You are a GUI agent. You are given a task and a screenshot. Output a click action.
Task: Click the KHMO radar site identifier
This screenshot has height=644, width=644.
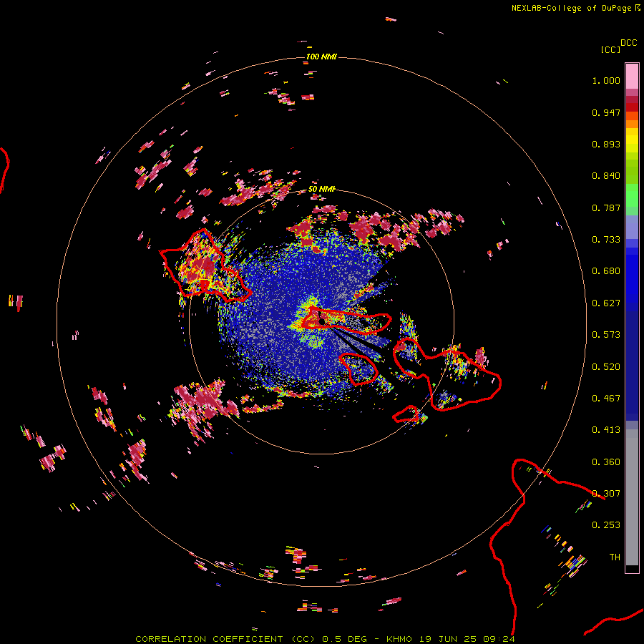pyautogui.click(x=399, y=639)
